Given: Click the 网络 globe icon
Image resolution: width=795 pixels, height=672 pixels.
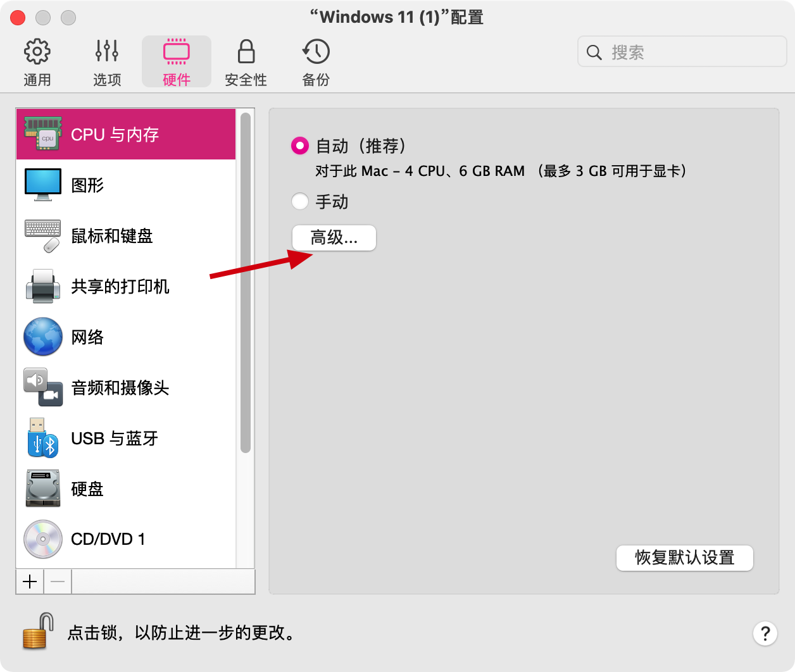Looking at the screenshot, I should point(43,337).
